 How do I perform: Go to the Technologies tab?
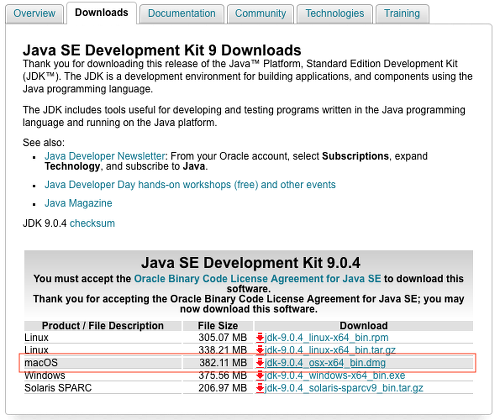(x=335, y=14)
